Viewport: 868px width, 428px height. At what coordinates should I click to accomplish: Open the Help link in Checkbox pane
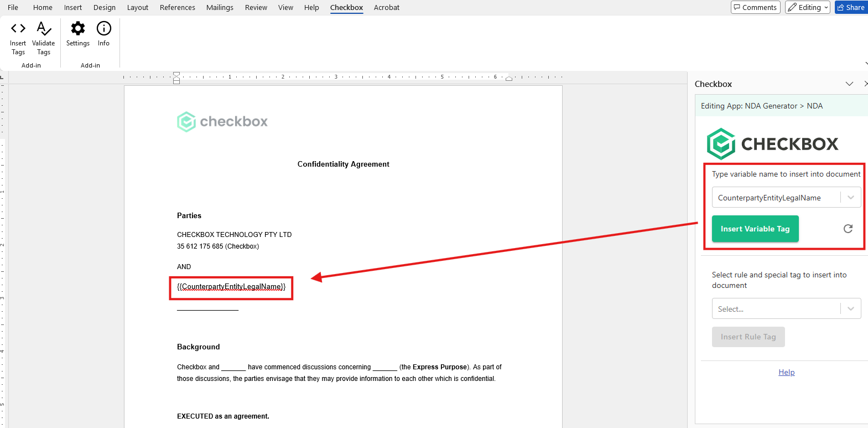787,372
